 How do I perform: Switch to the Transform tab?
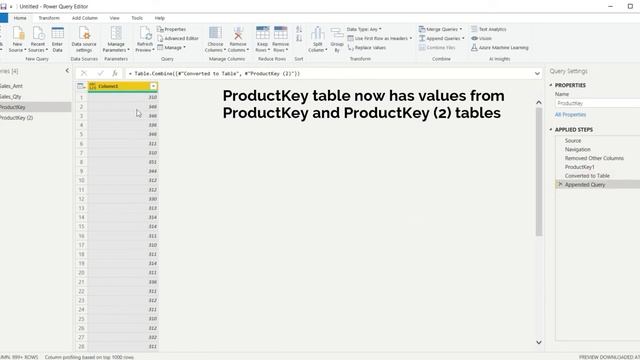[49, 18]
